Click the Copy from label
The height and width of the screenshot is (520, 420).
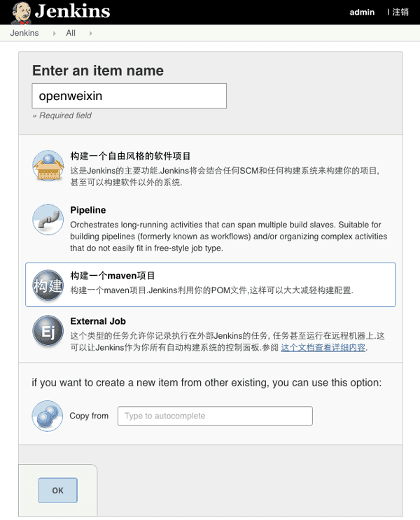[89, 416]
